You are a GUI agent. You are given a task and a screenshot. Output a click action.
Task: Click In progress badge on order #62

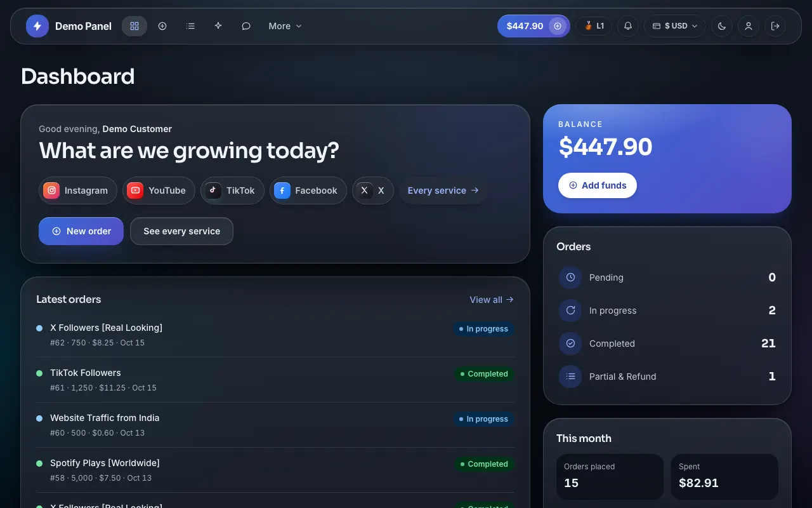click(483, 329)
